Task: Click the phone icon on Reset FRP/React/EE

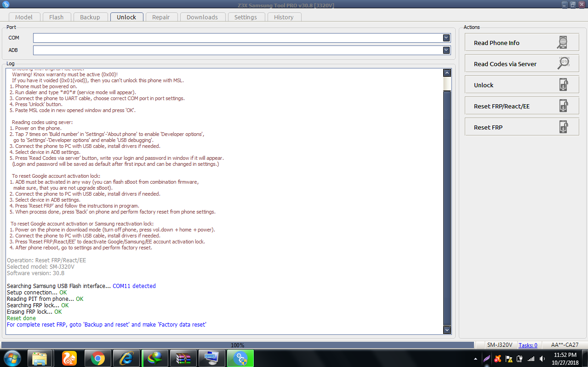Action: [x=563, y=106]
